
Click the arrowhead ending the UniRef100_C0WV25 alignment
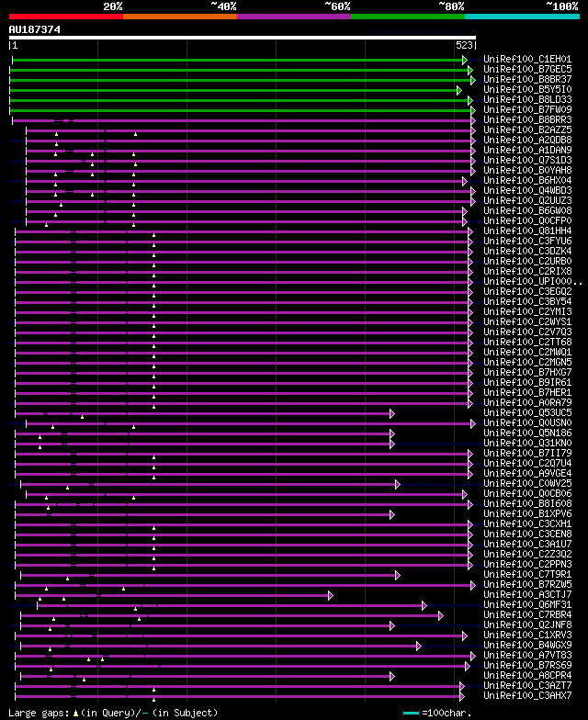tap(397, 485)
